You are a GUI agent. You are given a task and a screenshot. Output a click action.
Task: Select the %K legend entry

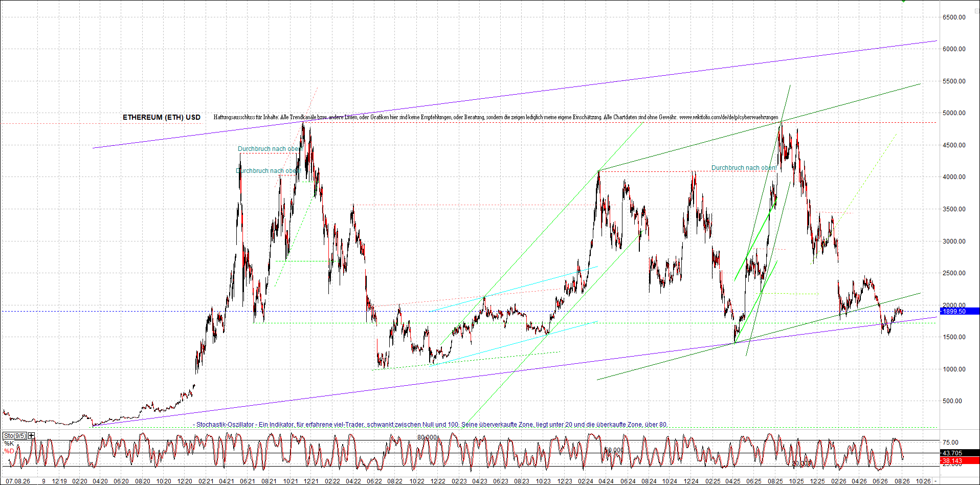coord(9,444)
